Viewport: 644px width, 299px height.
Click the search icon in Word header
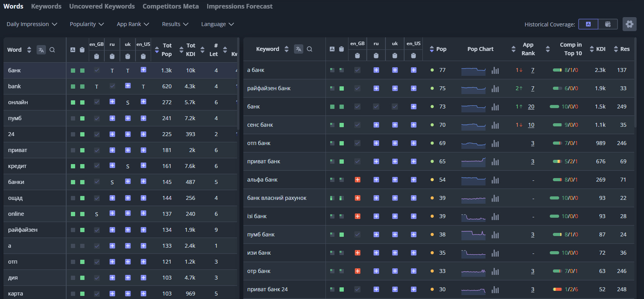coord(52,50)
